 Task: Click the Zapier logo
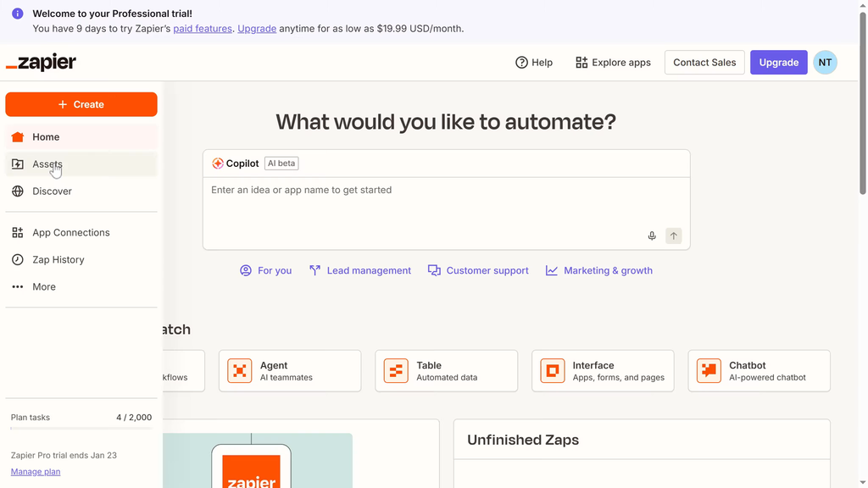tap(41, 63)
